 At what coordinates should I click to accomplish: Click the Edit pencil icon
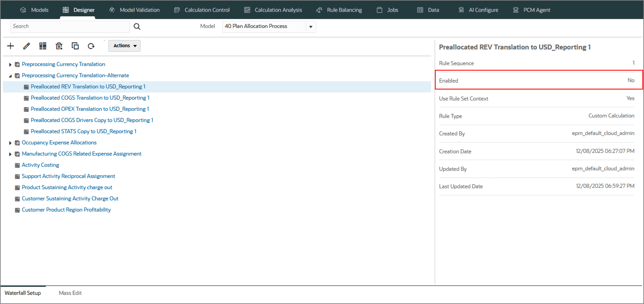coord(26,46)
